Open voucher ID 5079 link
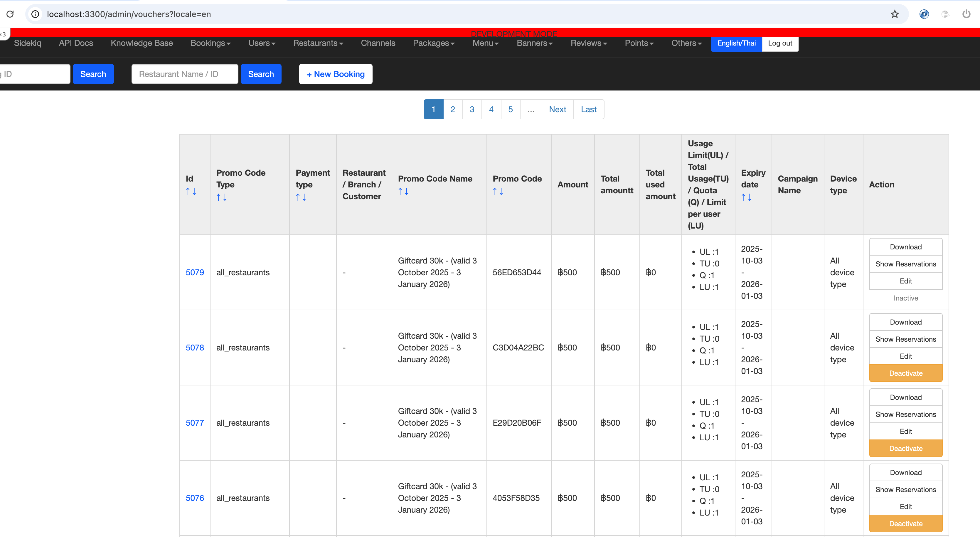 pyautogui.click(x=195, y=273)
